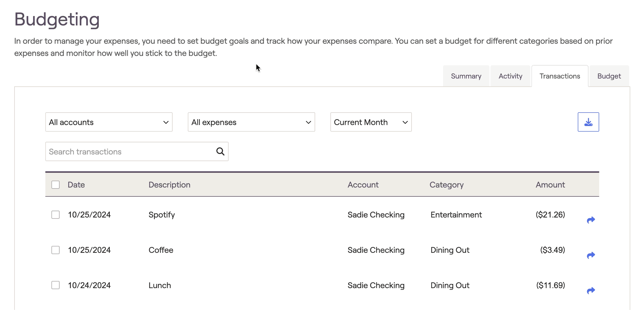Open the share arrow for Coffee transaction
This screenshot has width=644, height=310.
click(591, 255)
